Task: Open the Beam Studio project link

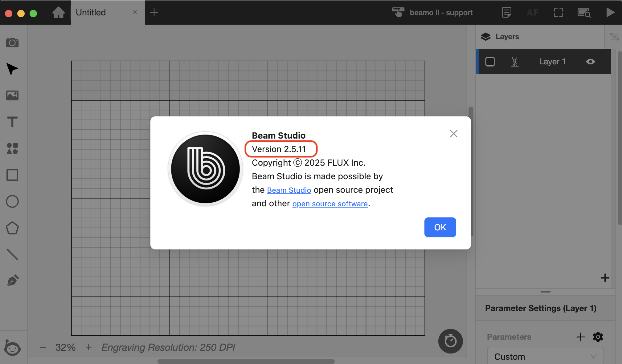Action: click(289, 190)
